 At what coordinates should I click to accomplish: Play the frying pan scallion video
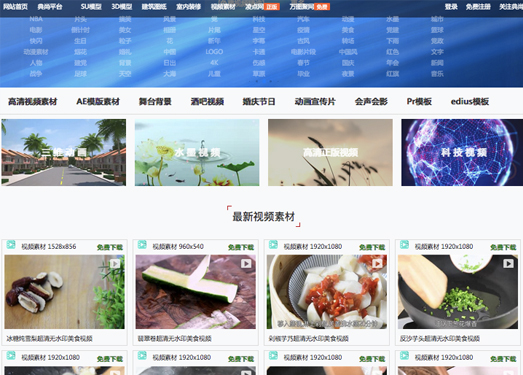tap(508, 264)
